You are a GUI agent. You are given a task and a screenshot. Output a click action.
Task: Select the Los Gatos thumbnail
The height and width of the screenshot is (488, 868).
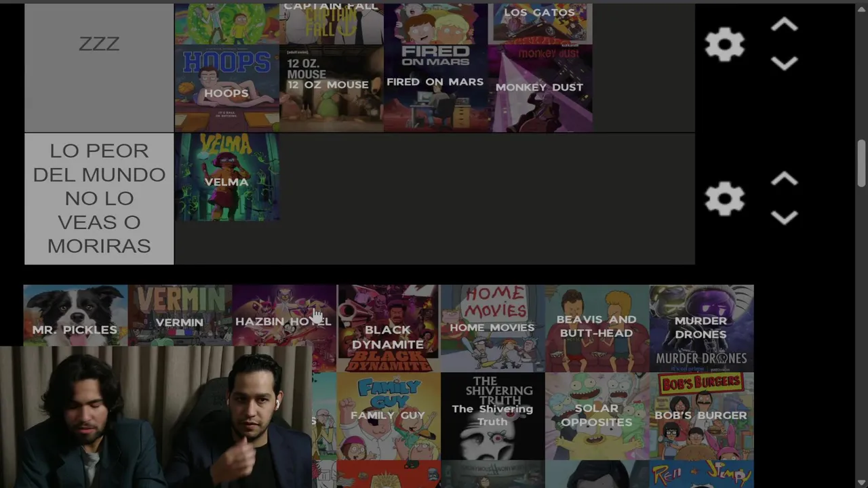(540, 24)
